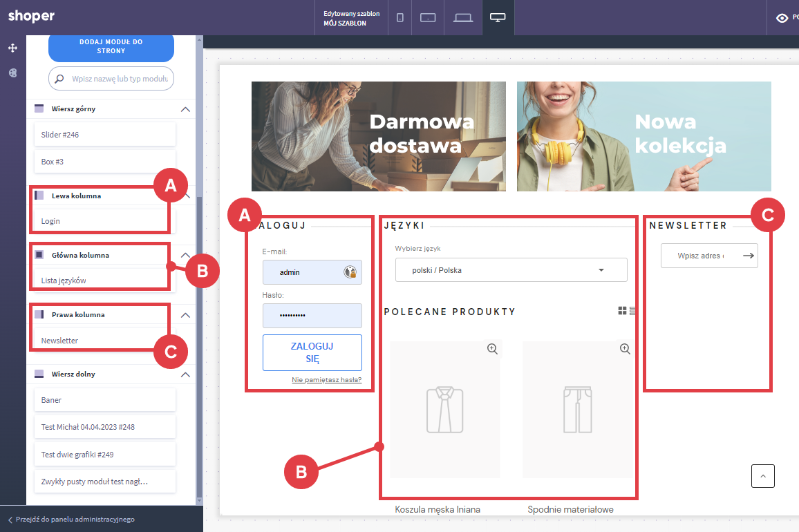
Task: Open the polski / Polska language dropdown
Action: [511, 270]
